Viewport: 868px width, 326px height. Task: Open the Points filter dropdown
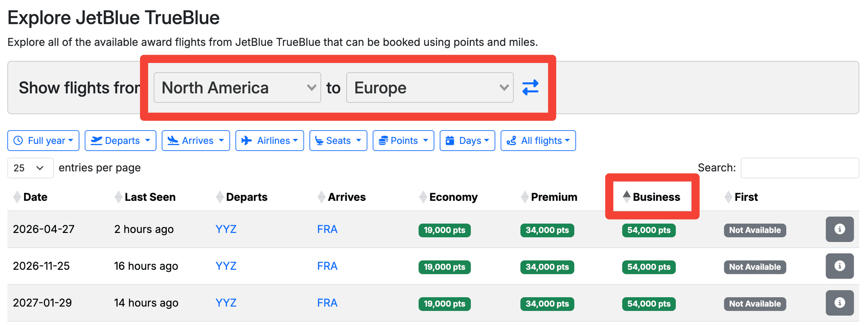(403, 140)
